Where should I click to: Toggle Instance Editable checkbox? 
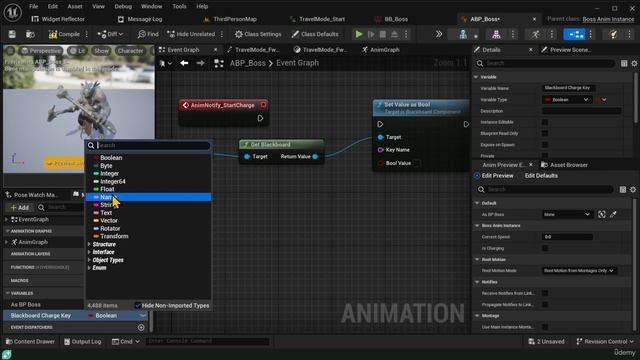click(x=545, y=122)
